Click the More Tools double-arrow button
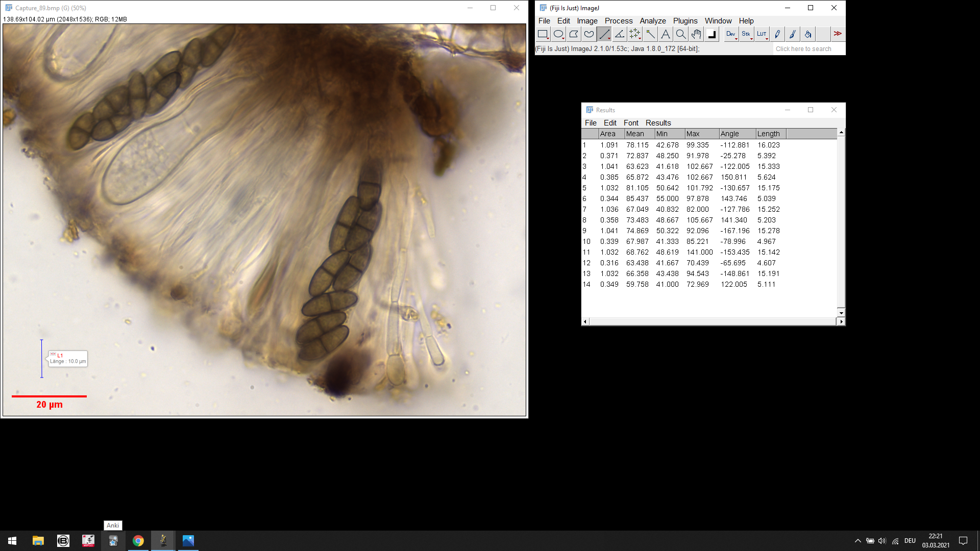The width and height of the screenshot is (980, 551). [x=838, y=34]
